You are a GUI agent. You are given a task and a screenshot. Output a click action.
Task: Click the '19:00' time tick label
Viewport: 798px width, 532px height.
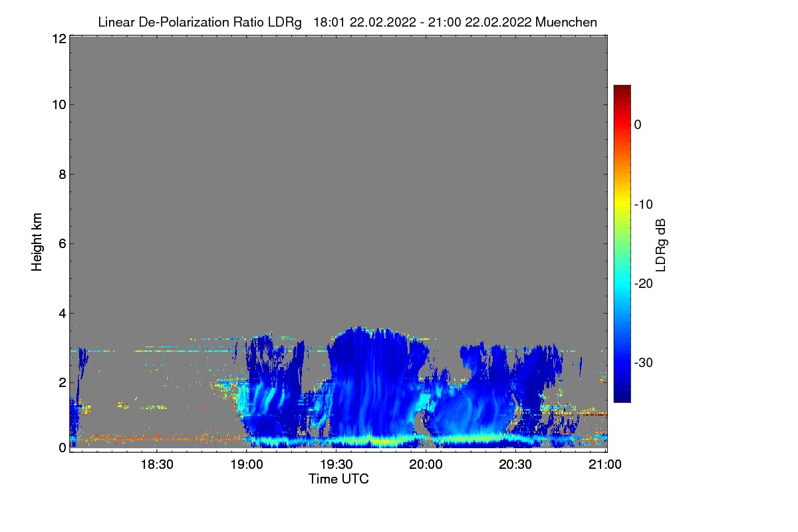click(247, 464)
